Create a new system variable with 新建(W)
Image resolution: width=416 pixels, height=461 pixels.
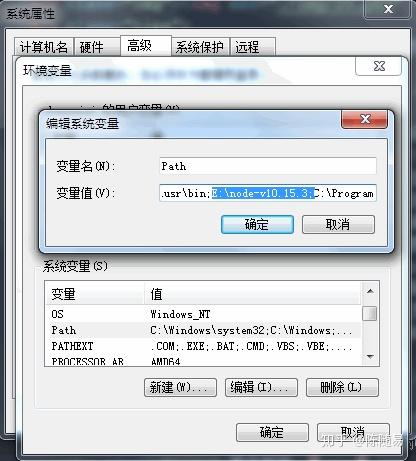(x=180, y=387)
